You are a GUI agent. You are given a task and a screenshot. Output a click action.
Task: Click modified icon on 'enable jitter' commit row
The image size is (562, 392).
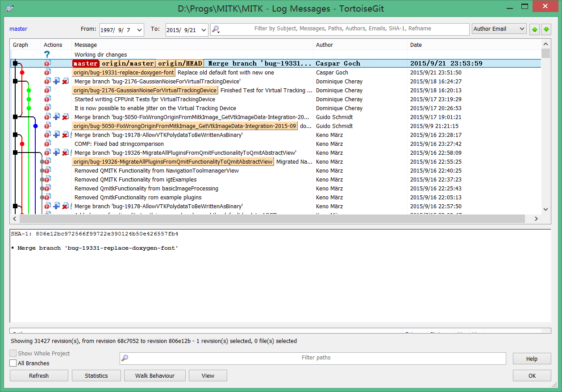coord(47,108)
